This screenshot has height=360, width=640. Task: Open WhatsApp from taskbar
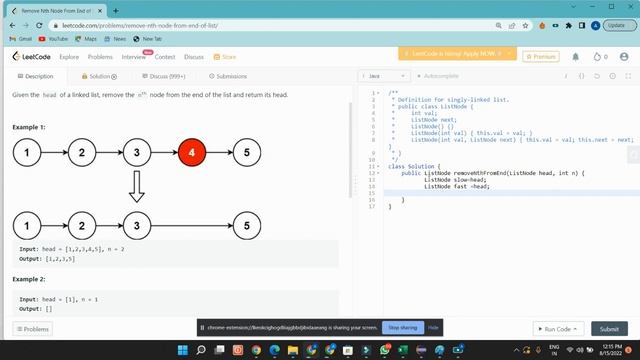point(384,350)
